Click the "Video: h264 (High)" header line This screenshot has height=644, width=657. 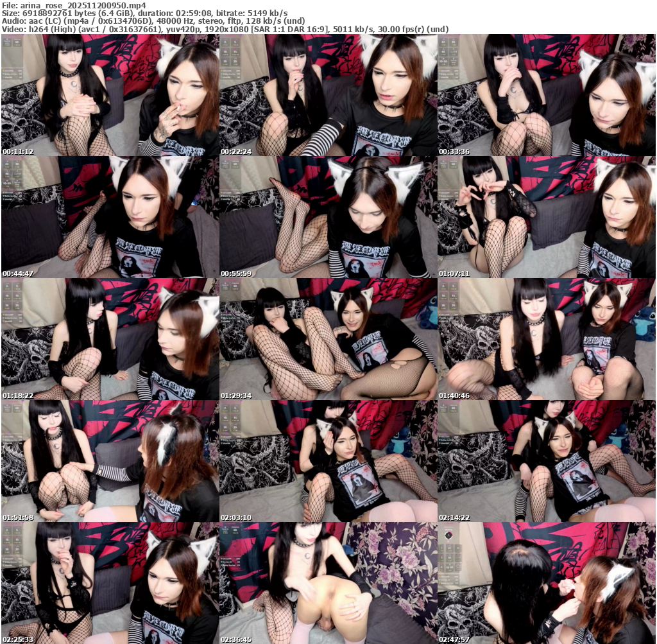pyautogui.click(x=225, y=30)
